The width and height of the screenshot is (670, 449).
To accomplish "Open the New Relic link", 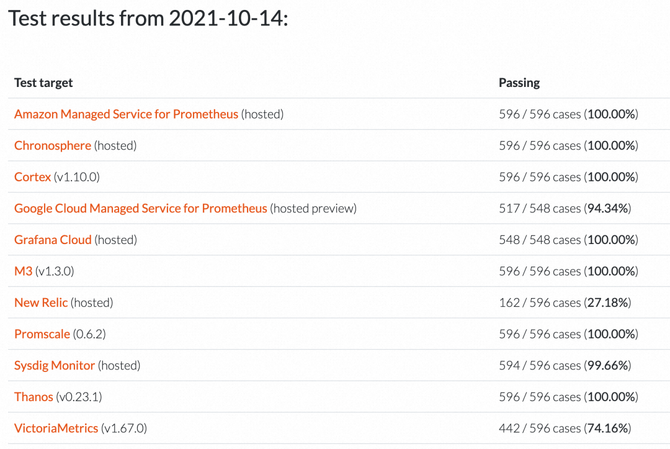I will tap(41, 302).
